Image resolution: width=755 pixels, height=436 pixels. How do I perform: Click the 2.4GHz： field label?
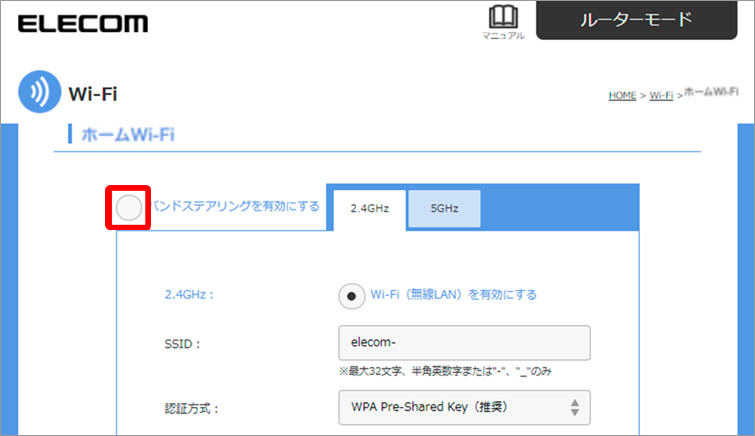click(189, 294)
